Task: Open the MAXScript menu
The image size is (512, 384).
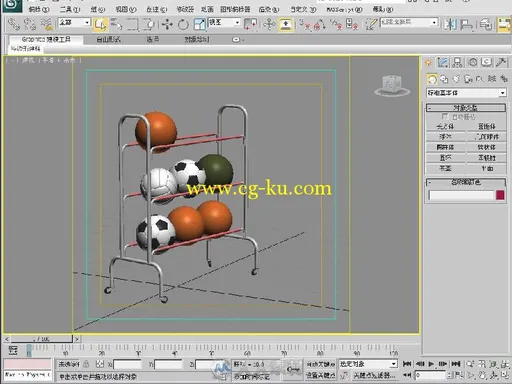Action: tap(344, 9)
